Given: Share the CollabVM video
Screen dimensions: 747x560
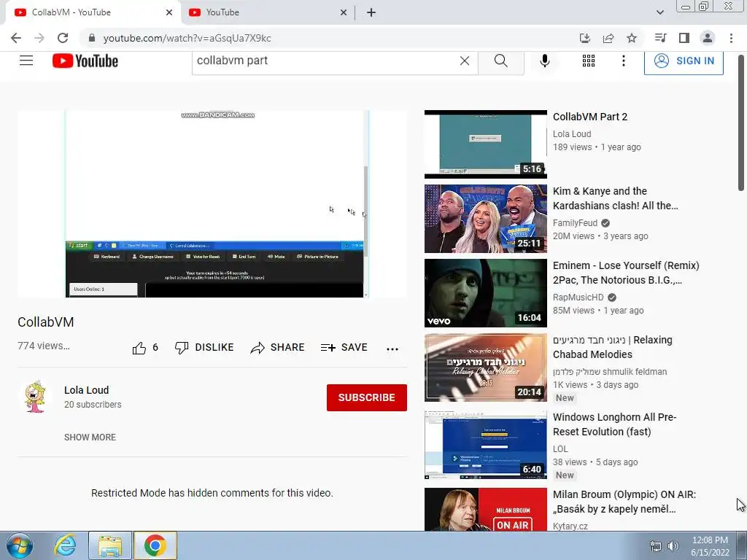Looking at the screenshot, I should [x=277, y=348].
